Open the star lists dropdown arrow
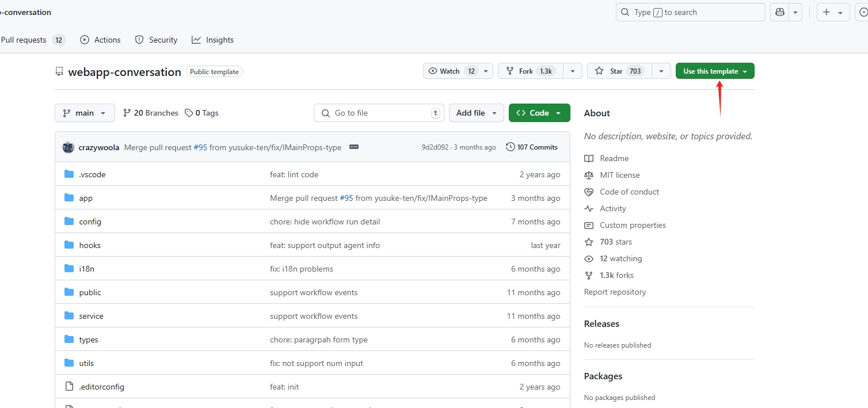The image size is (868, 408). click(x=661, y=71)
